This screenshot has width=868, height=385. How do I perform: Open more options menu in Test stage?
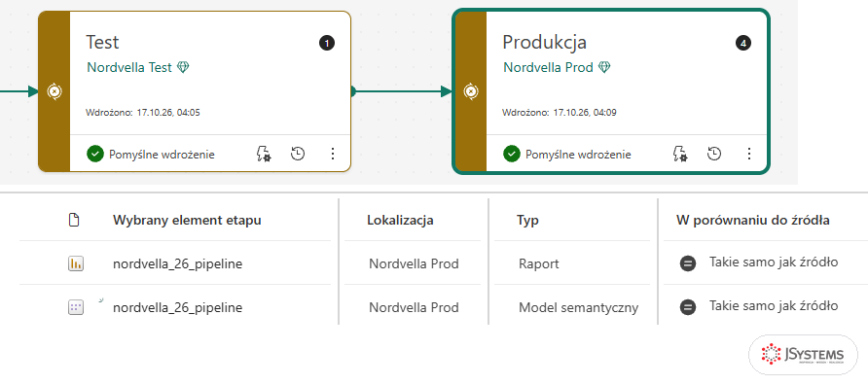click(x=333, y=154)
